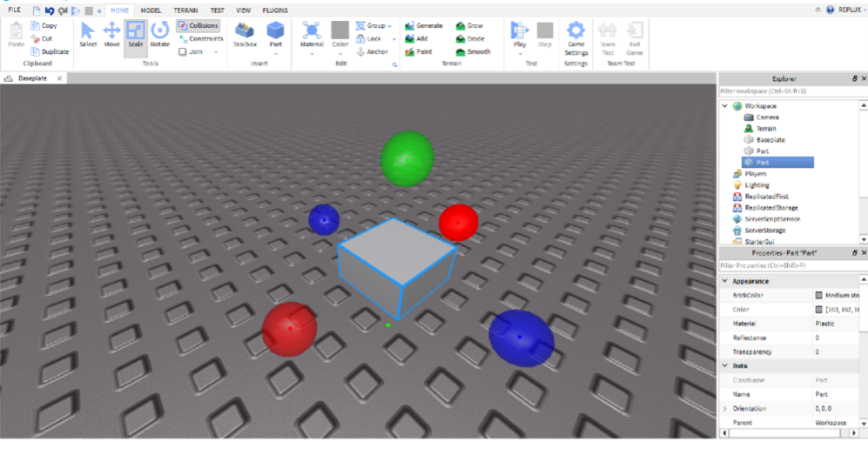This screenshot has width=868, height=455.
Task: Click the Select tool arrow icon
Action: [88, 35]
